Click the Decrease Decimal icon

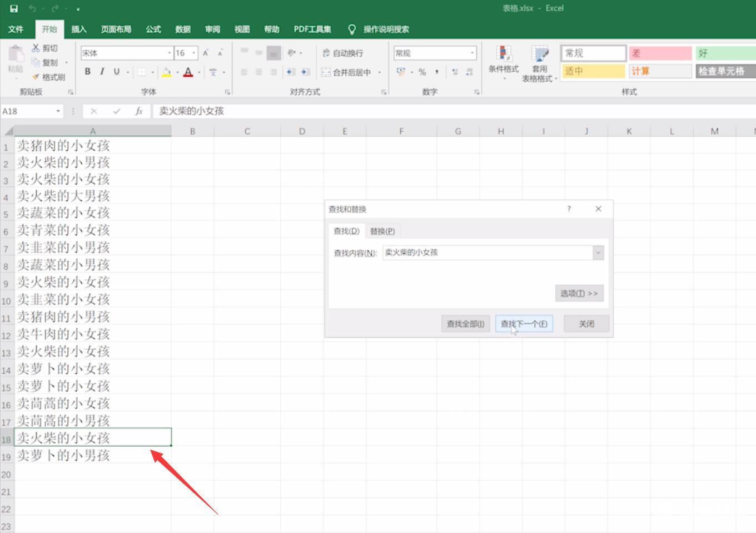pos(469,72)
